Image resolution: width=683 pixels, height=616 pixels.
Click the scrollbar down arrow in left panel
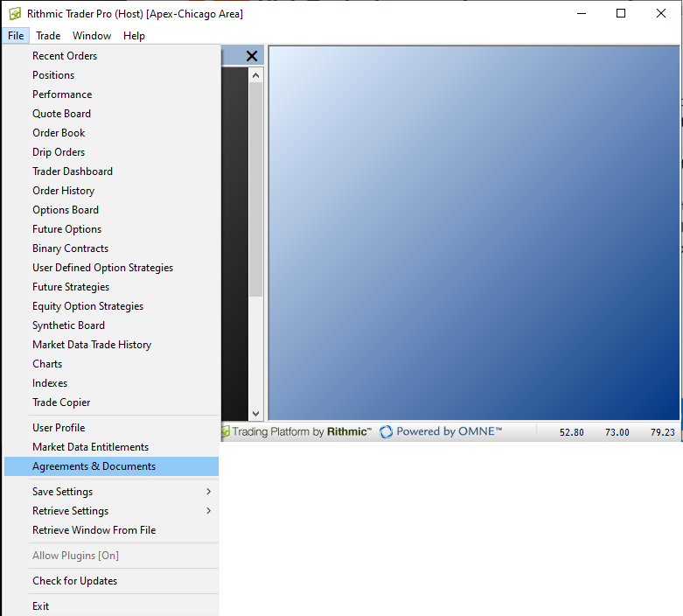256,414
